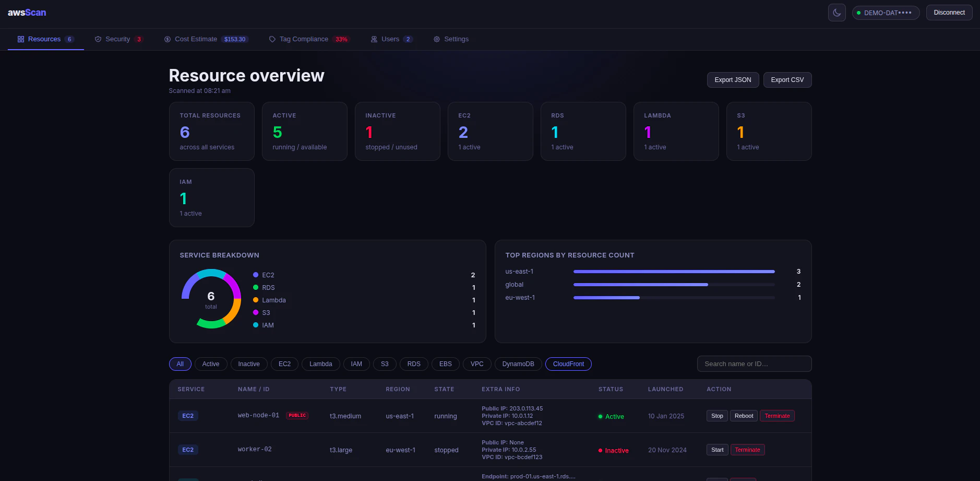The width and height of the screenshot is (980, 481).
Task: Open the DEMO-DAT account dropdown
Action: [x=886, y=12]
